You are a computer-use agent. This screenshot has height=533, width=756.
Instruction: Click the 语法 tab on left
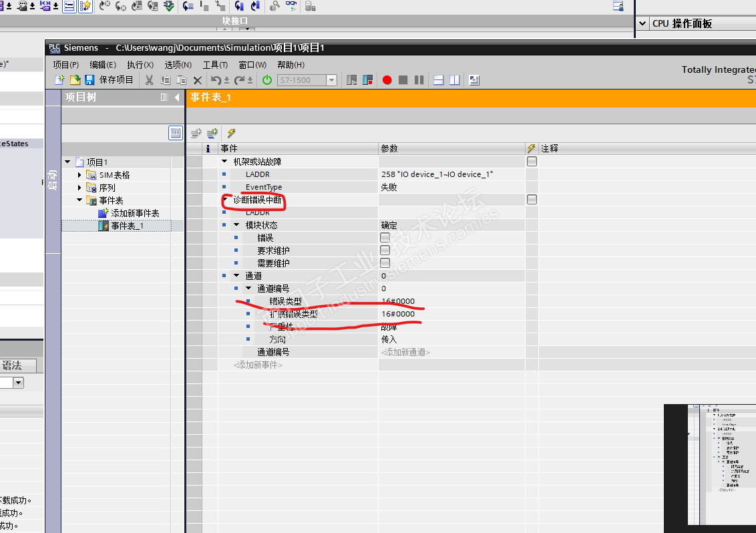(x=12, y=365)
